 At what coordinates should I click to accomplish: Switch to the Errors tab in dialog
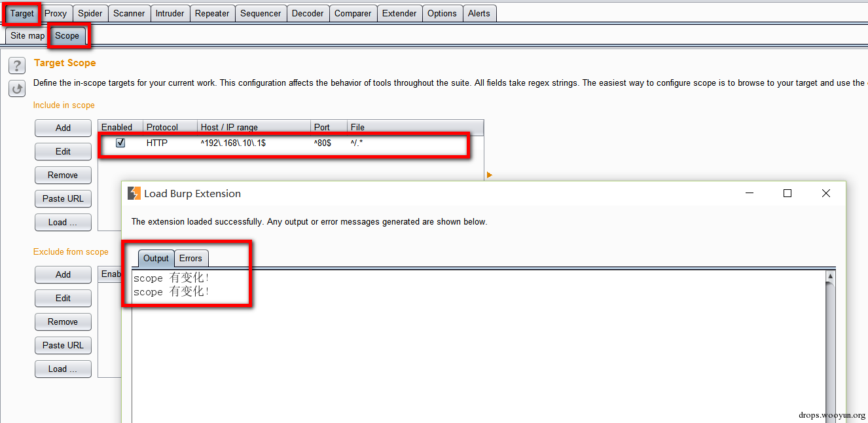click(191, 258)
